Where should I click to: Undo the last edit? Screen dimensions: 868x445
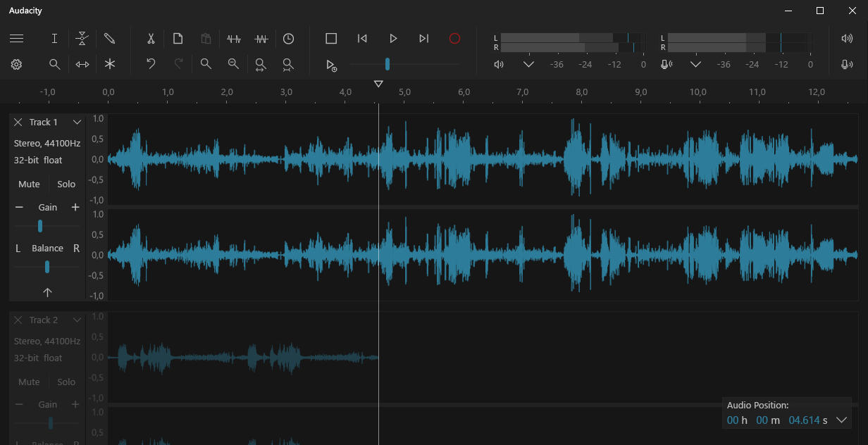pos(150,64)
